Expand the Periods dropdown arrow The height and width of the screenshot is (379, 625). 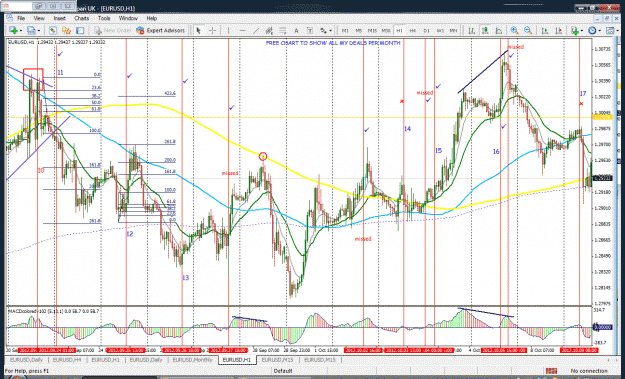[600, 31]
